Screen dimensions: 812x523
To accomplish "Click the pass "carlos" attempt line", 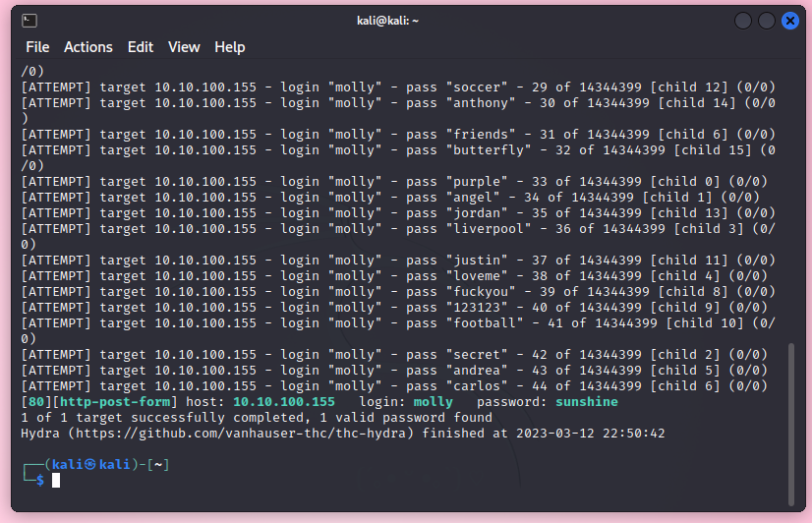I will click(393, 386).
